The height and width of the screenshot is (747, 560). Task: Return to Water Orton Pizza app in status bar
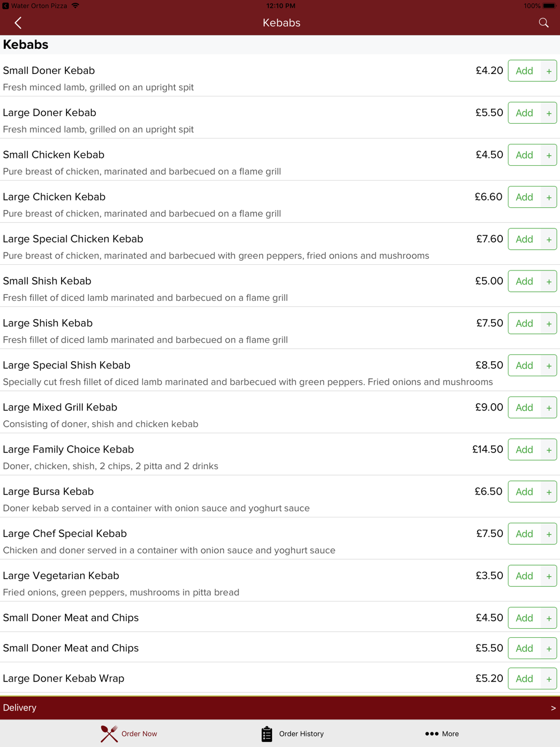[35, 6]
